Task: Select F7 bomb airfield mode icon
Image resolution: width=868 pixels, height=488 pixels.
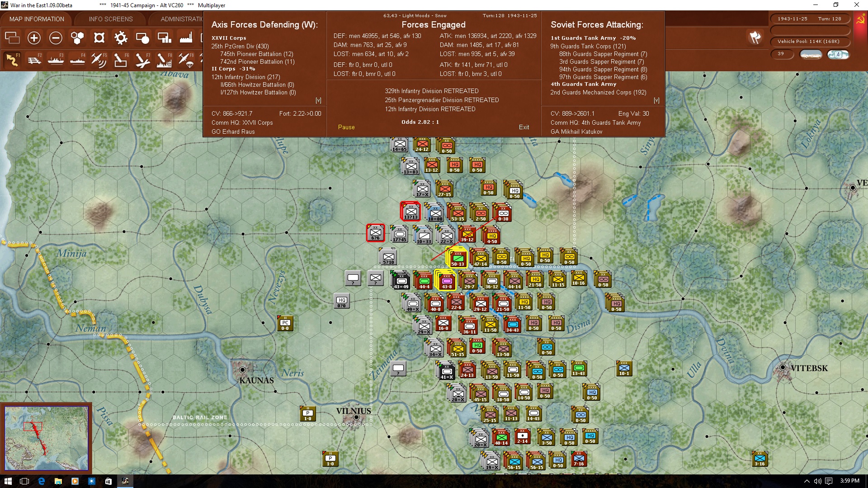Action: coord(142,60)
